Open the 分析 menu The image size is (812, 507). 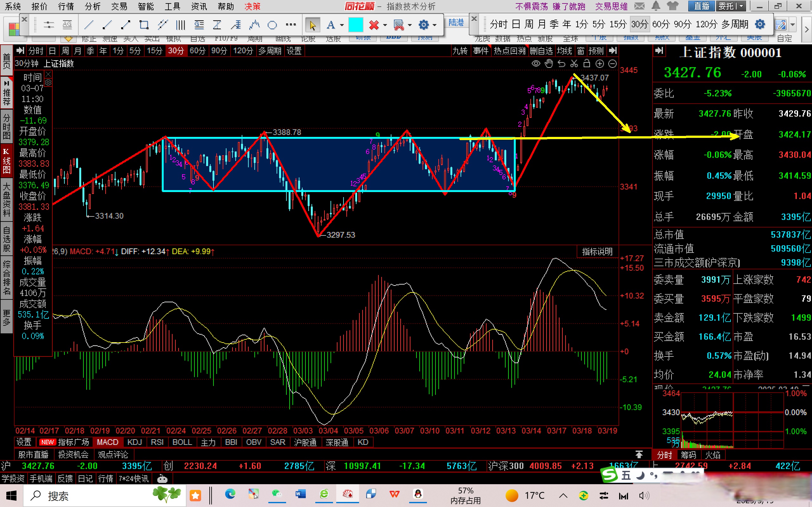(92, 6)
